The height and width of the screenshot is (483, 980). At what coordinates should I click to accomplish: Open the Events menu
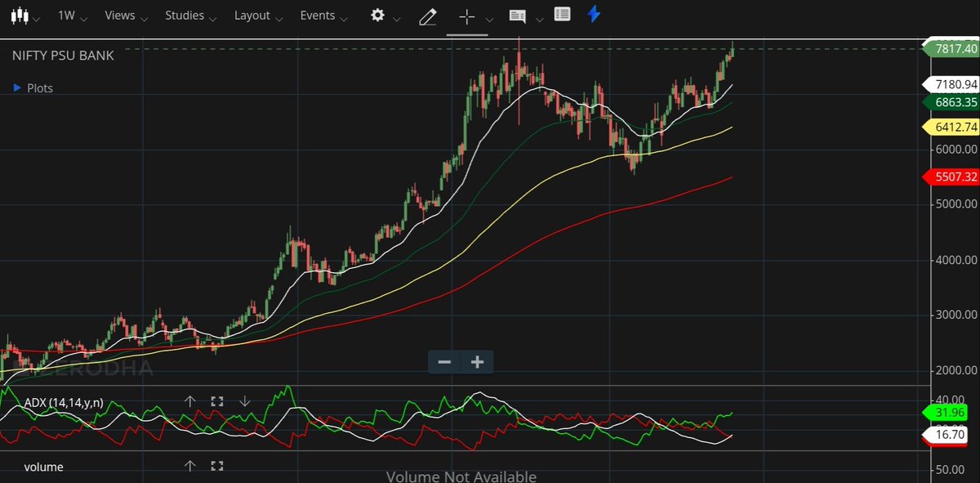click(x=318, y=15)
